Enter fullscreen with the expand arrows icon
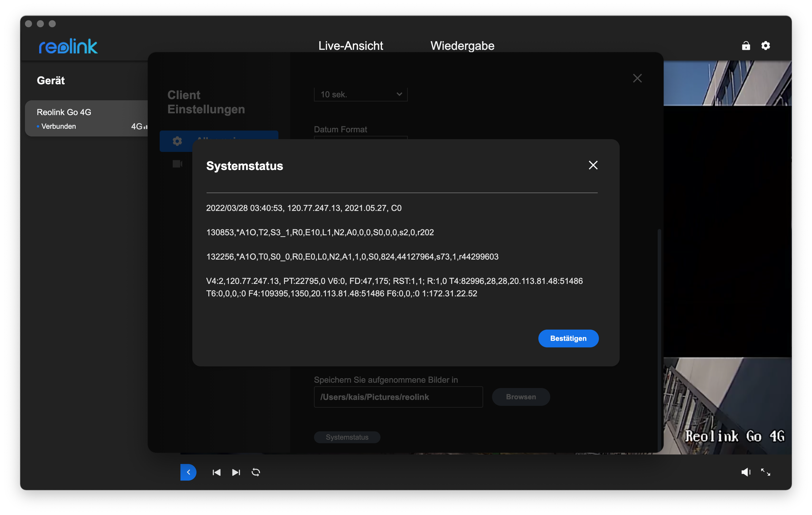 [x=765, y=472]
